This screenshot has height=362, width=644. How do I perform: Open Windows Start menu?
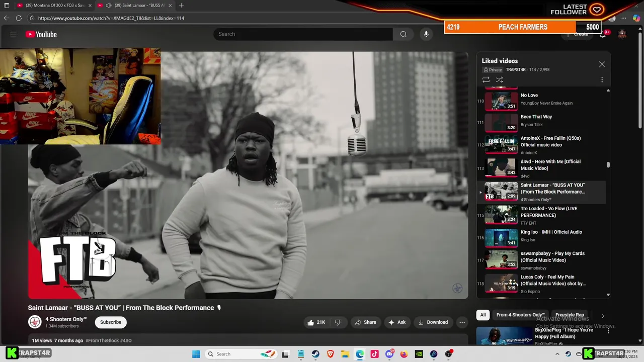point(196,354)
